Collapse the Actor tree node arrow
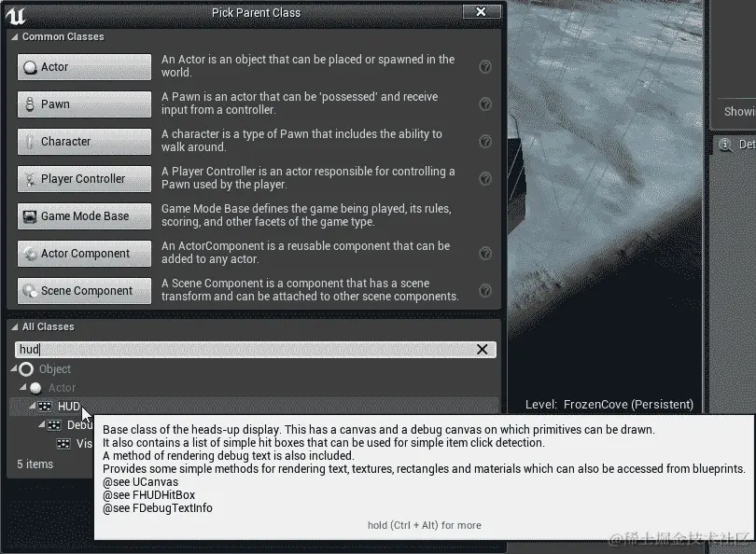Viewport: 756px width, 554px height. point(22,387)
